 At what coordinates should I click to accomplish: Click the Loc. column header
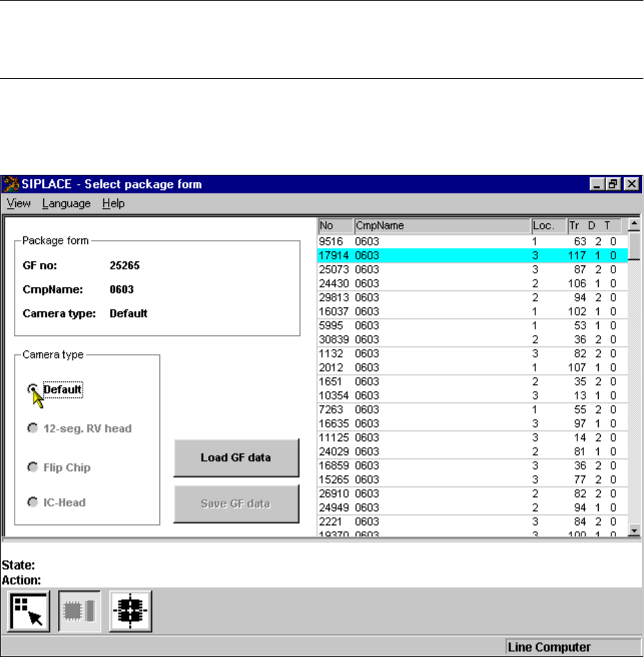click(549, 225)
